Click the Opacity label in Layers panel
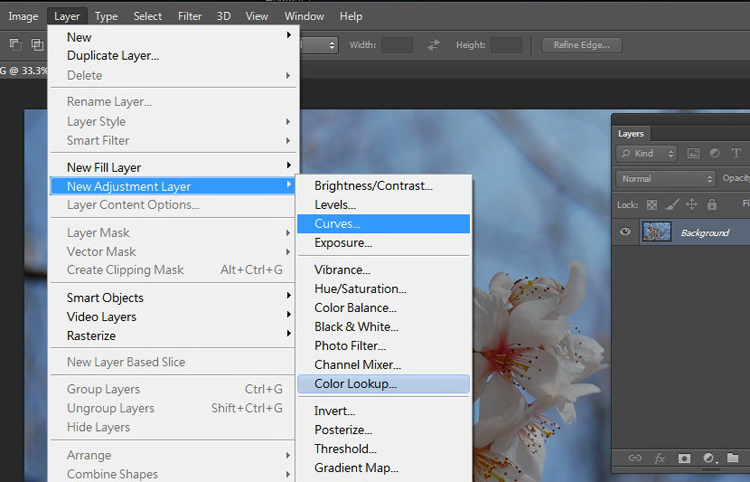The image size is (750, 482). tap(736, 178)
